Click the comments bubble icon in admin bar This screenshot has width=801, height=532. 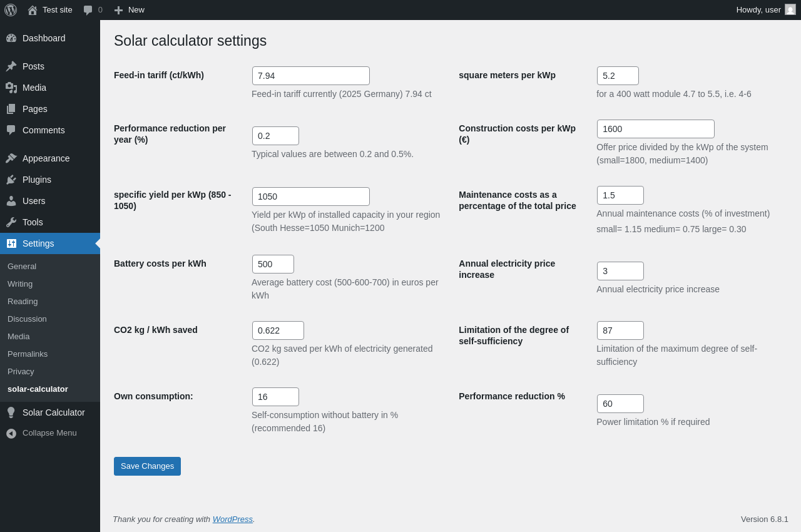tap(88, 10)
